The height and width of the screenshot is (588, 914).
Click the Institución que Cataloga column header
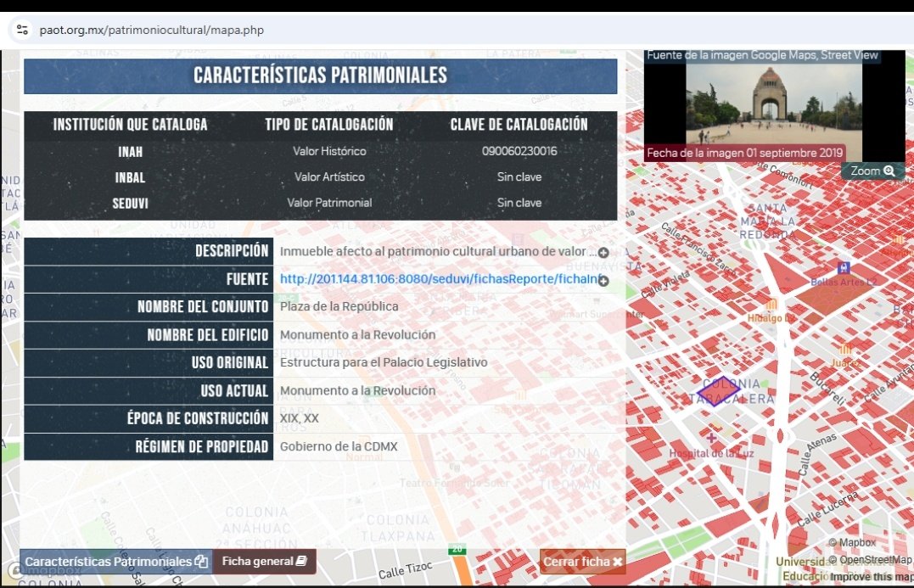click(x=130, y=124)
